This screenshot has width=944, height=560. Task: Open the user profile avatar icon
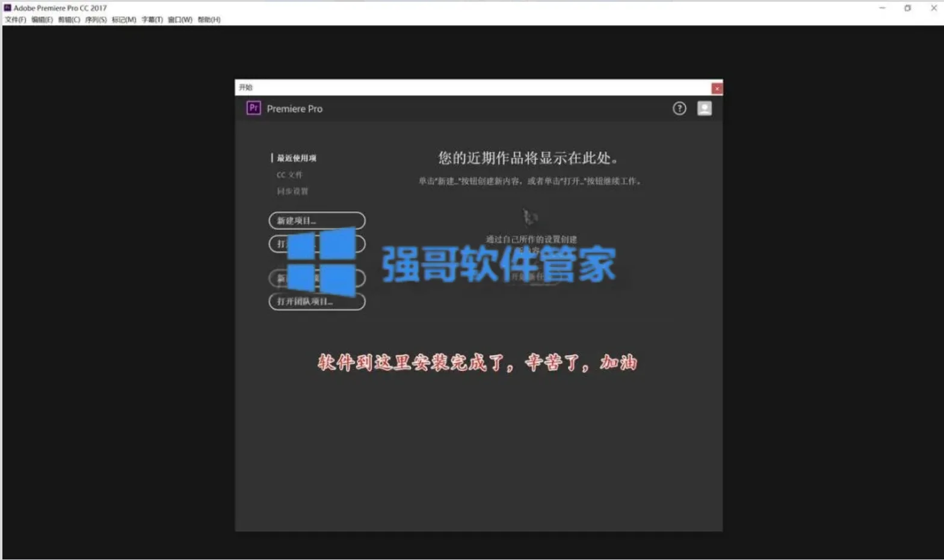point(705,108)
